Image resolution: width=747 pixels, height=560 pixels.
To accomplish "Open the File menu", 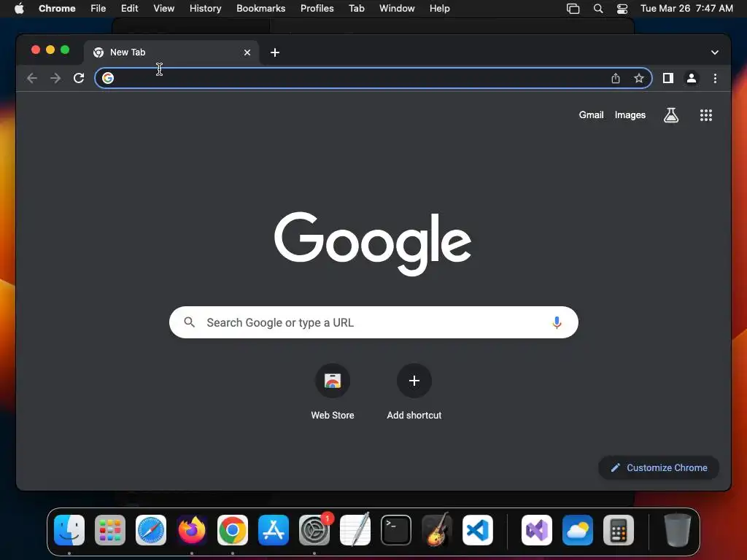I will [x=98, y=9].
